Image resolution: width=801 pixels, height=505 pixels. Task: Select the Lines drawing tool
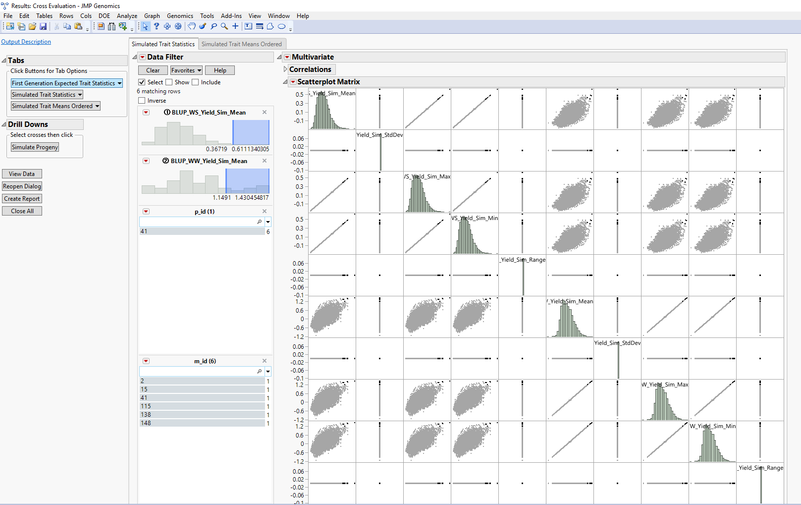[260, 26]
